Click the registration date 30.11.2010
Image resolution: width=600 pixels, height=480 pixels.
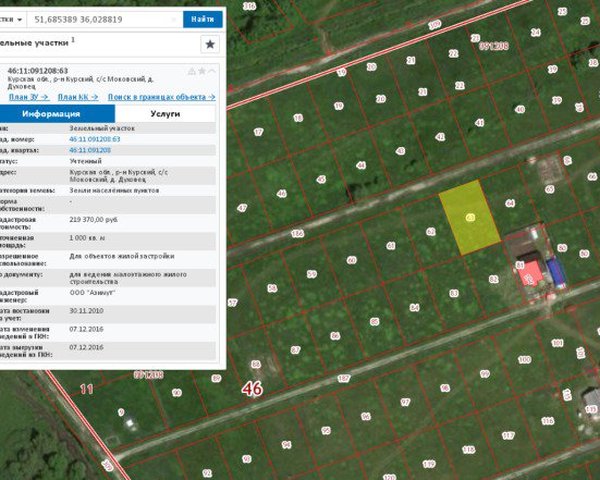coord(86,311)
